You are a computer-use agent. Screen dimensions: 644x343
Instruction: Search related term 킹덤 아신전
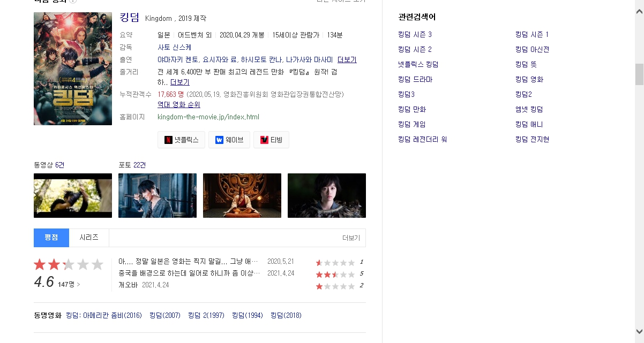[x=532, y=50]
